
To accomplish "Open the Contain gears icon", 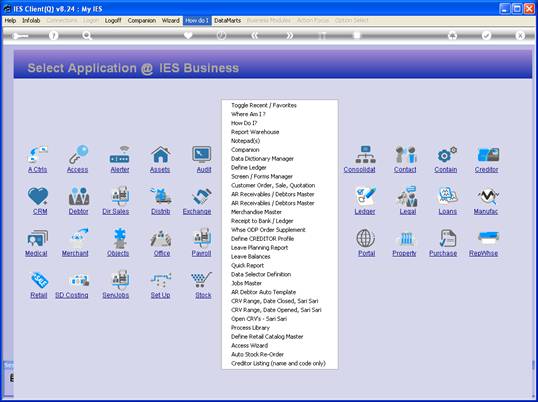I will 446,154.
